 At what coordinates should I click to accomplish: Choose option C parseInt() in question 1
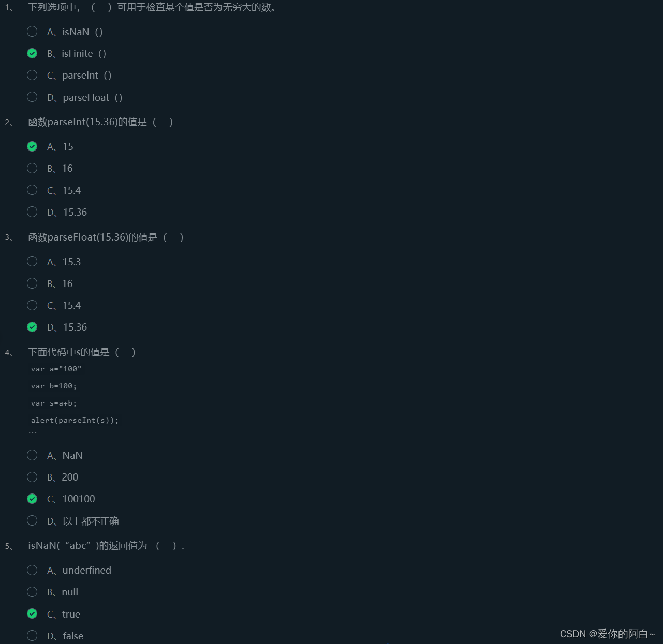tap(32, 75)
